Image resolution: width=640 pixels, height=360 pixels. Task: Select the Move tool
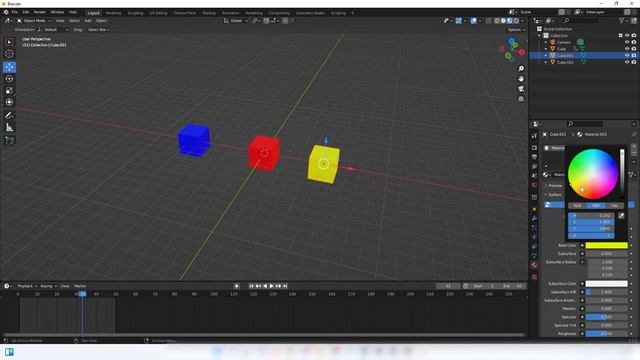coord(9,67)
